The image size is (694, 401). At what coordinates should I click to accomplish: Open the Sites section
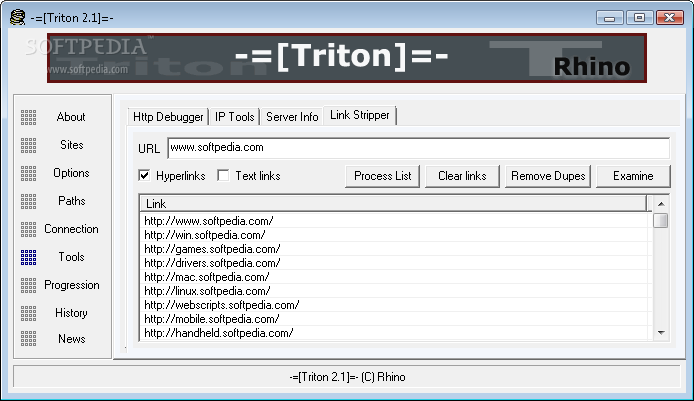coord(71,145)
